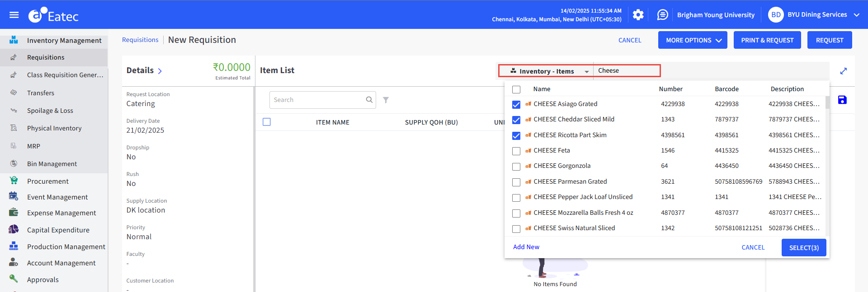Screen dimensions: 868x292
Task: Click the filter funnel icon
Action: 386,100
